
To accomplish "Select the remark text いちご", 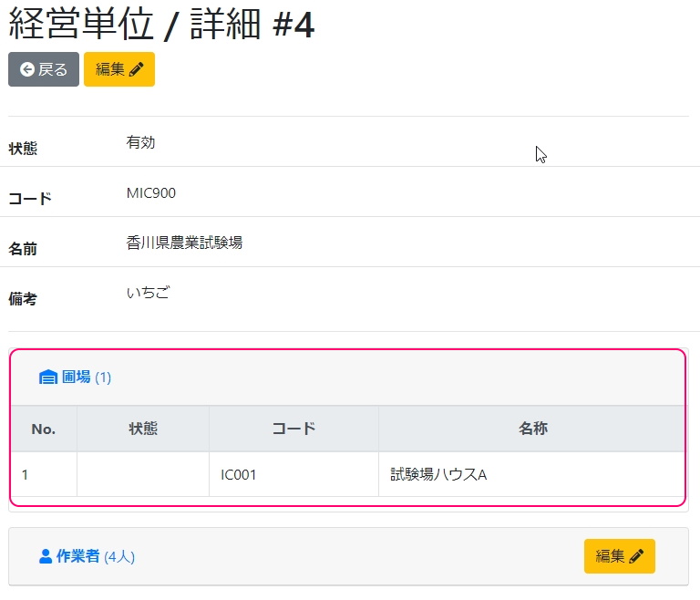I will (149, 293).
